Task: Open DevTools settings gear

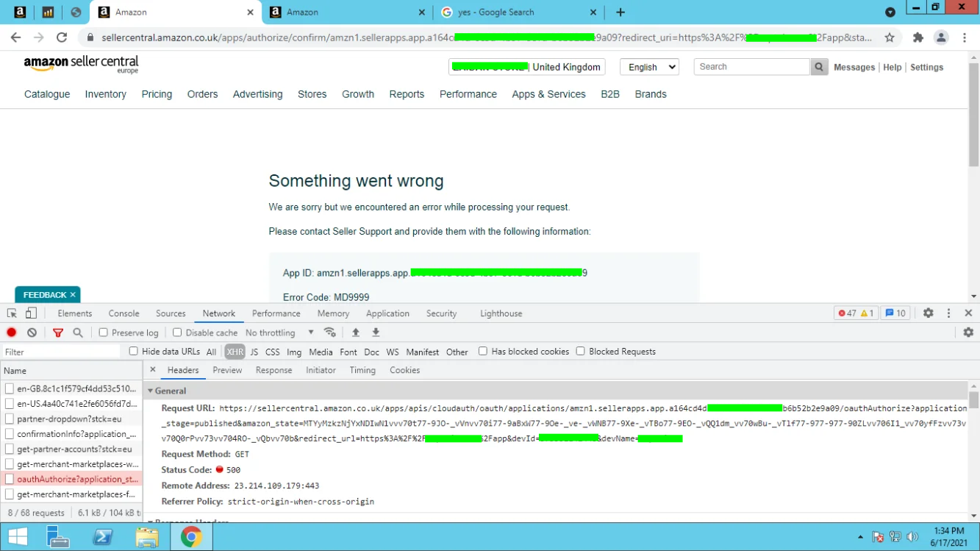Action: click(929, 313)
